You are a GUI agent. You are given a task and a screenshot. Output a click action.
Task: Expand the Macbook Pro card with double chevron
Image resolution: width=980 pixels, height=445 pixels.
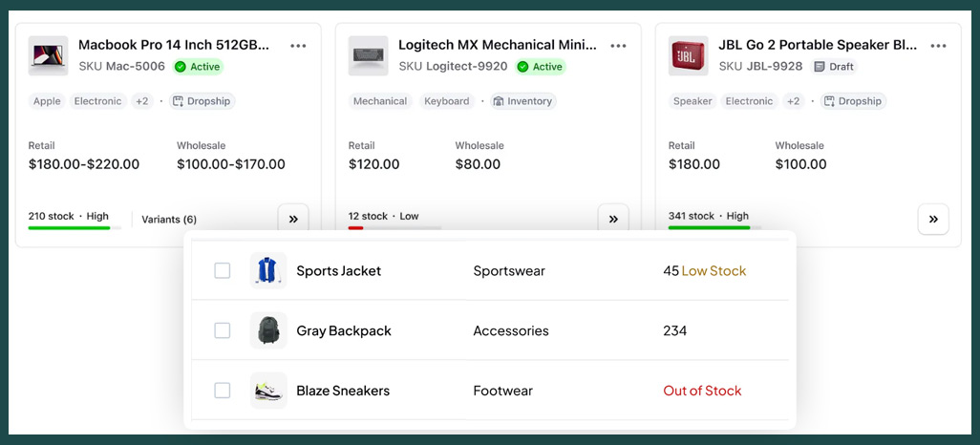(x=293, y=219)
